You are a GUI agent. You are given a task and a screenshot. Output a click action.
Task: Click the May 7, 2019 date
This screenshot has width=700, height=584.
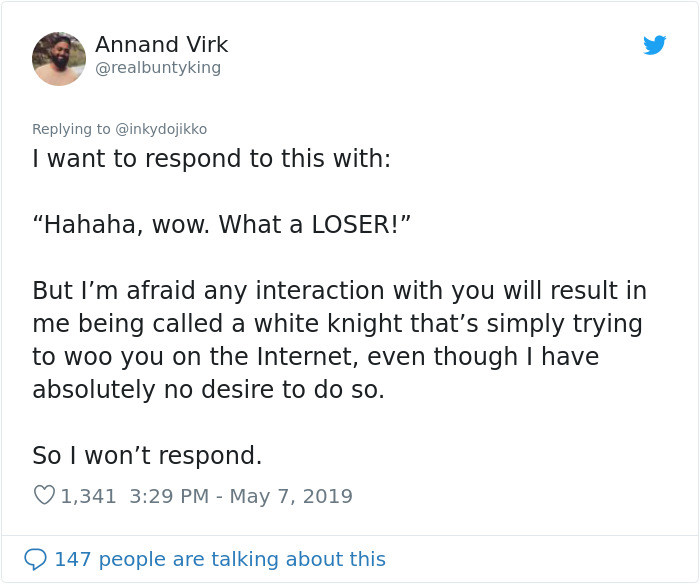[x=291, y=496]
